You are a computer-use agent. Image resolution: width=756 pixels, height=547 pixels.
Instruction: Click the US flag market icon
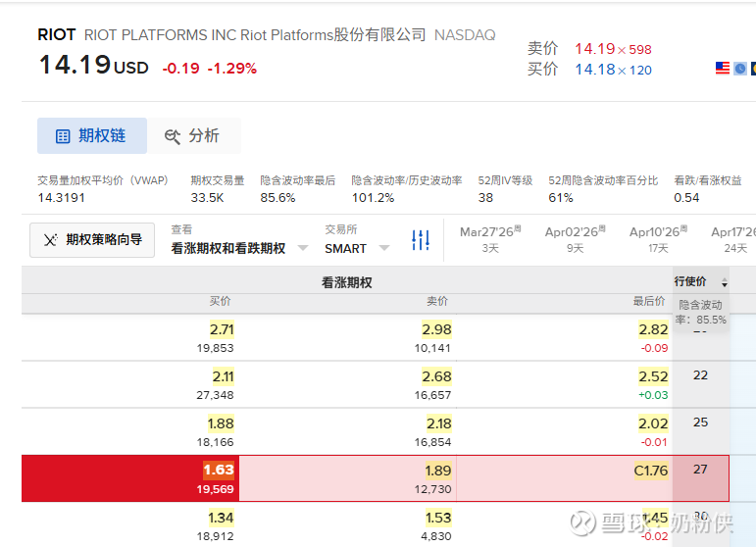coord(723,69)
